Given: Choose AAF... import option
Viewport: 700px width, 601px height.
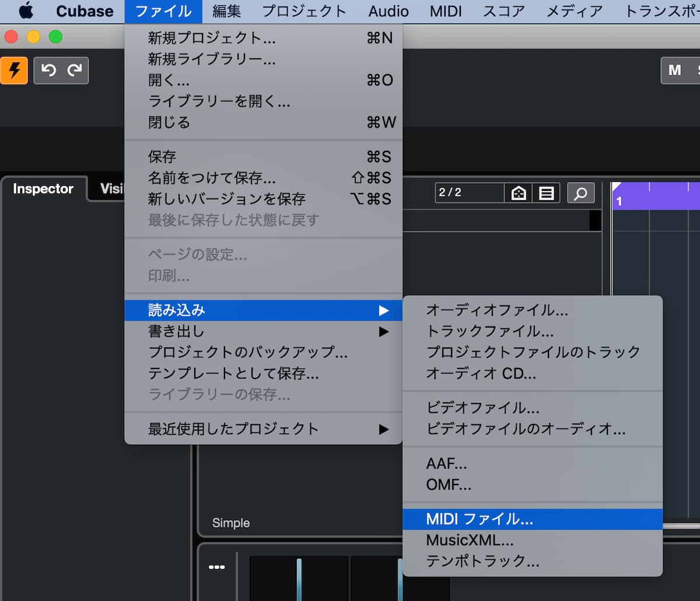Looking at the screenshot, I should click(x=533, y=463).
